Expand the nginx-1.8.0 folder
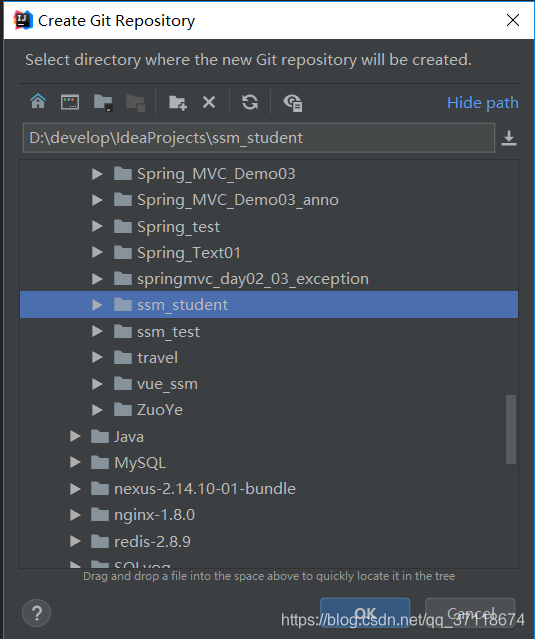The height and width of the screenshot is (639, 535). tap(75, 515)
